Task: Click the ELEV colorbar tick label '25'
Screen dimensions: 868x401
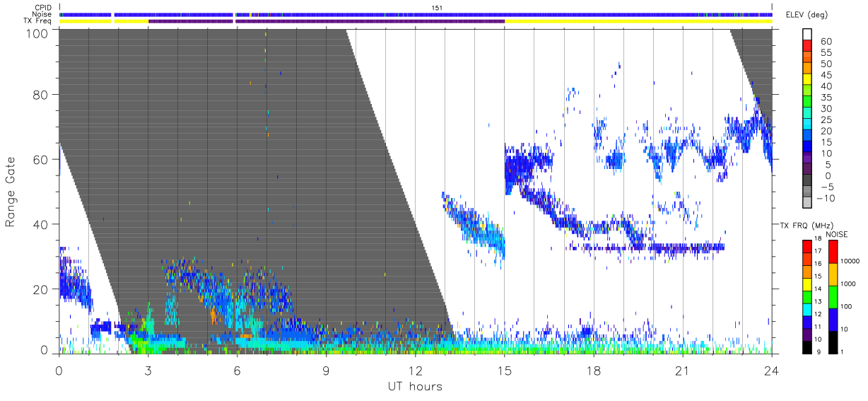Action: click(826, 120)
